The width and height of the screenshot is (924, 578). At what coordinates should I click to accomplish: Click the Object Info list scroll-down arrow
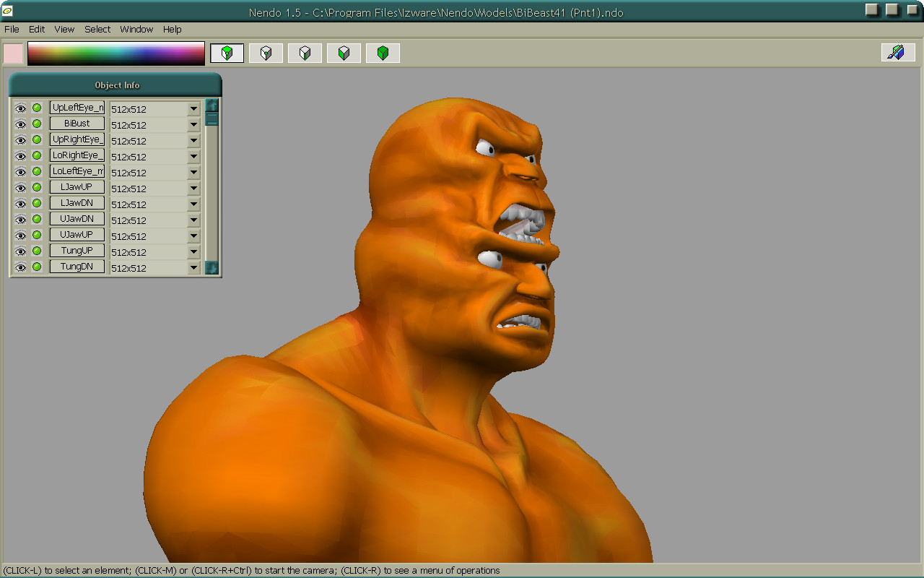212,268
